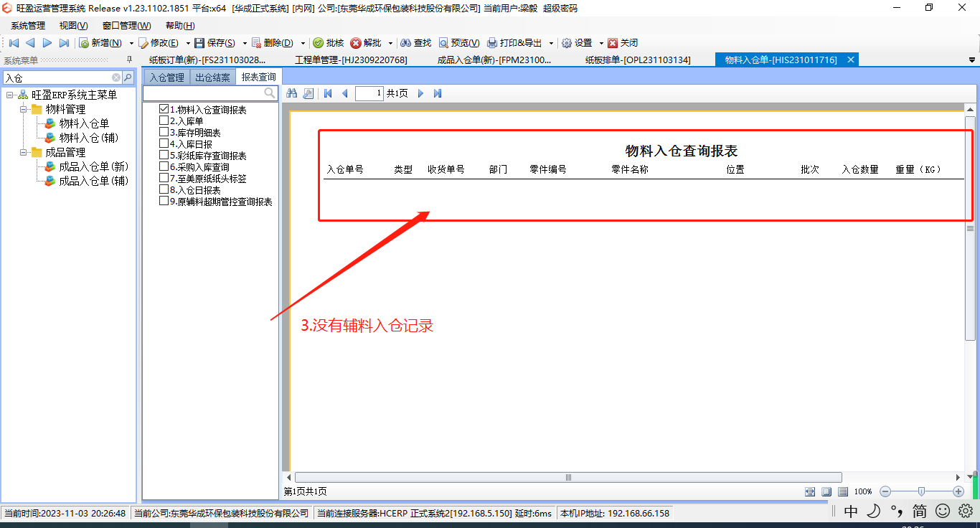The height and width of the screenshot is (528, 980).
Task: Click the 预览(V) preview button
Action: click(x=459, y=43)
